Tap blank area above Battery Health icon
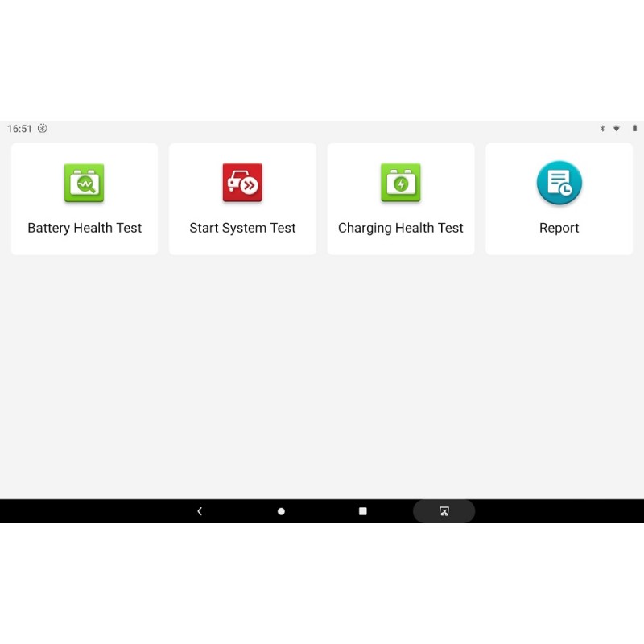This screenshot has height=644, width=644. tap(85, 153)
